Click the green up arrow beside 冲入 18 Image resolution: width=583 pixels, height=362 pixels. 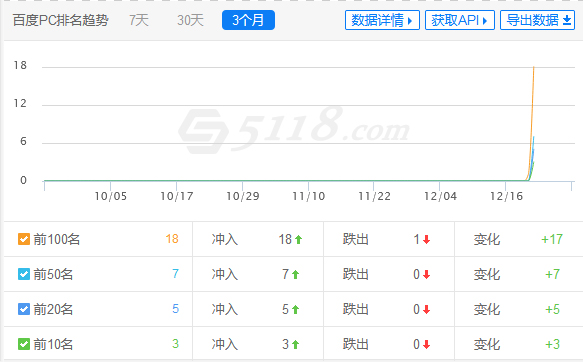[299, 240]
